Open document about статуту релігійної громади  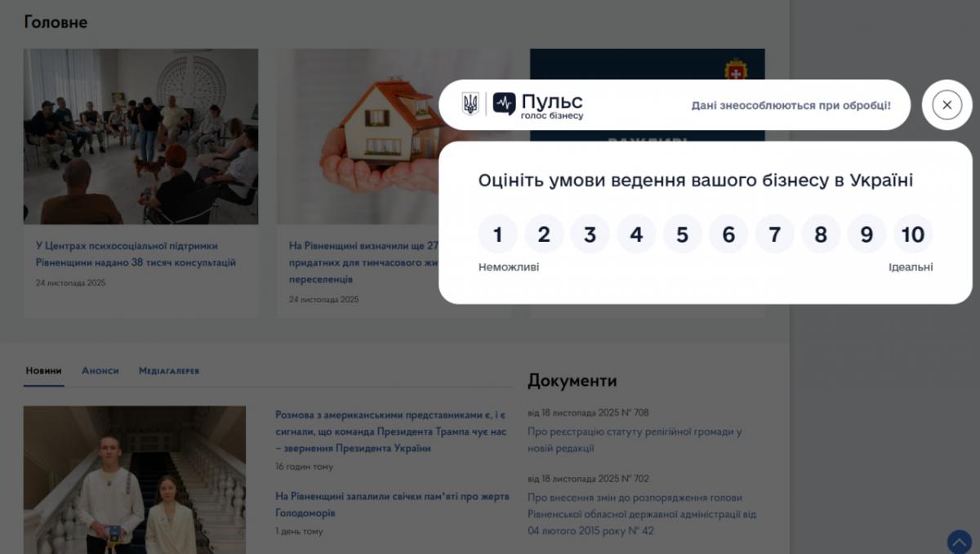point(634,440)
